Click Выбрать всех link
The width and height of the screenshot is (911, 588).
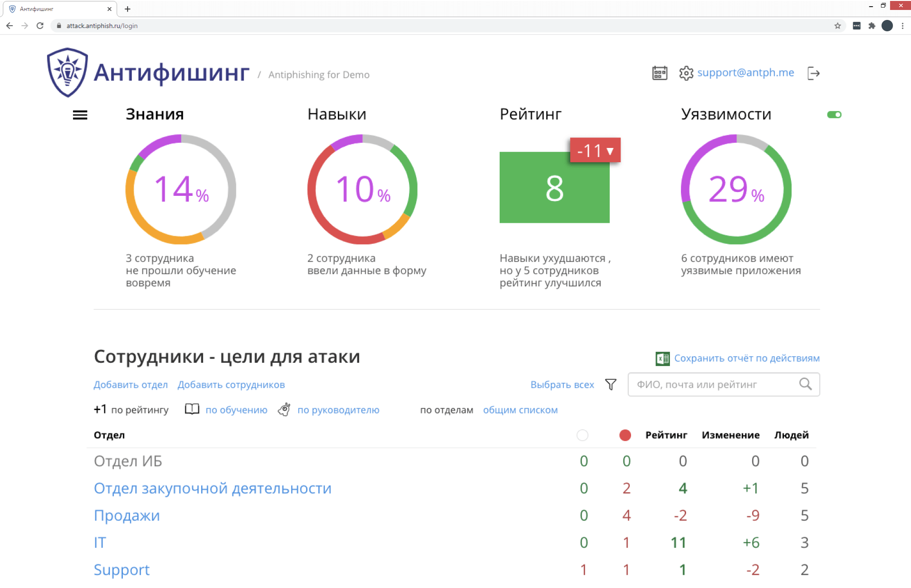click(562, 385)
